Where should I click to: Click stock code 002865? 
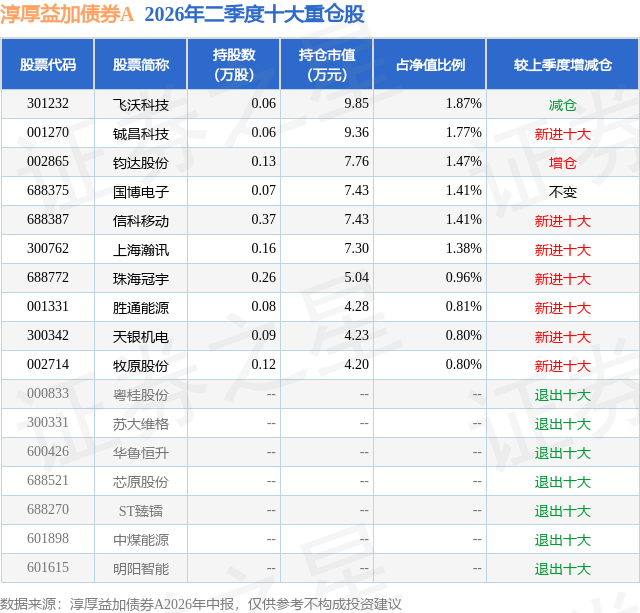point(48,162)
